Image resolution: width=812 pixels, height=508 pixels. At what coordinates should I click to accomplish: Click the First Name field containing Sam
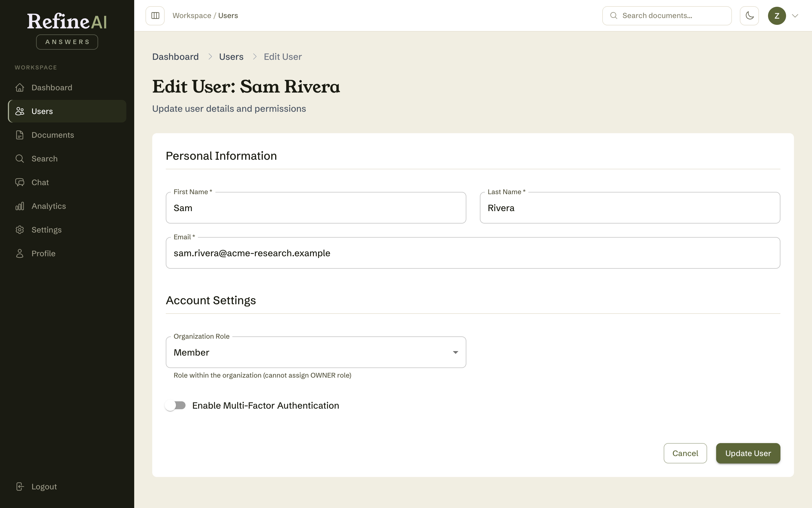tap(316, 208)
